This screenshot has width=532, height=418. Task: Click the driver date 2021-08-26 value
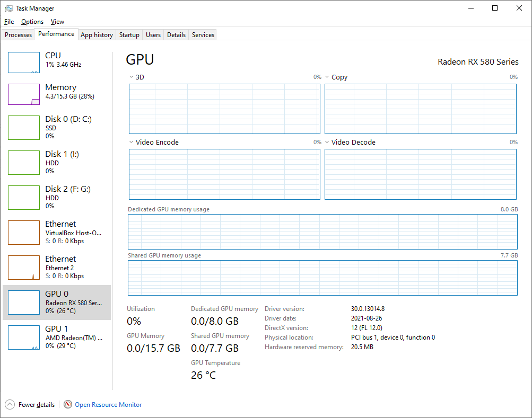(x=367, y=318)
